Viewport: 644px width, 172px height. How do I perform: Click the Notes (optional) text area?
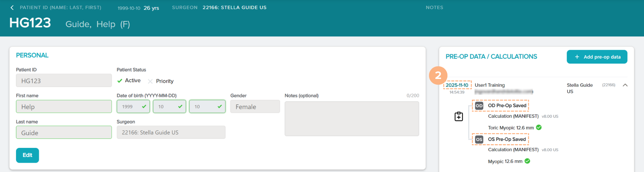(x=352, y=119)
